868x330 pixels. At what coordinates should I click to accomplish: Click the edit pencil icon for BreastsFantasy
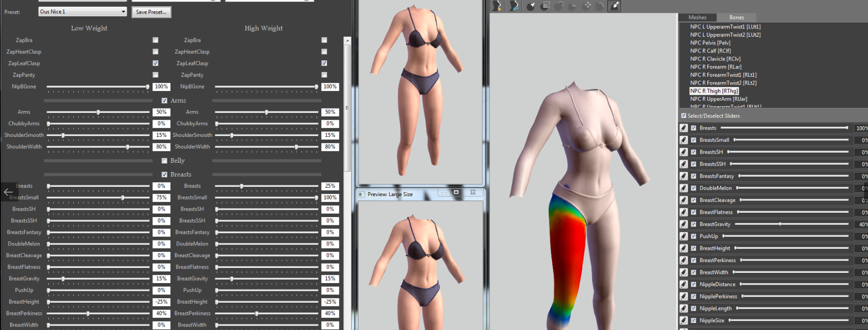tap(684, 176)
